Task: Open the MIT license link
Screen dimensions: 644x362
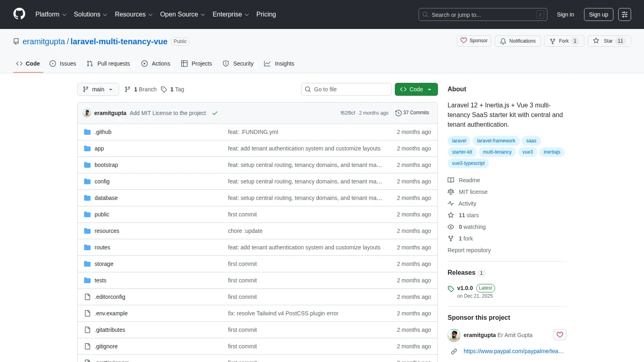Action: pos(468,192)
